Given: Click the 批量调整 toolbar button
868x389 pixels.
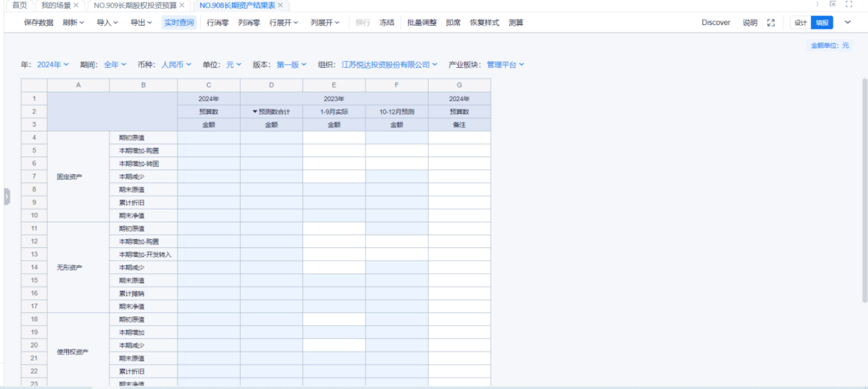Looking at the screenshot, I should tap(421, 23).
